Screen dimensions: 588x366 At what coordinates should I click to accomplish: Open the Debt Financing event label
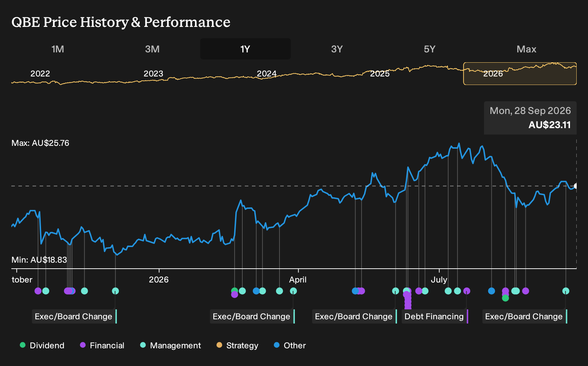[435, 316]
